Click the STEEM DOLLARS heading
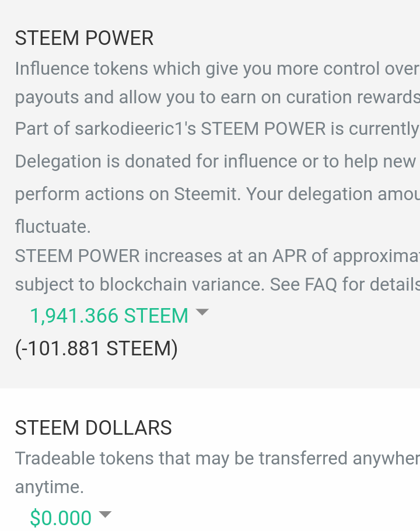Viewport: 420px width, 531px height. pyautogui.click(x=93, y=428)
